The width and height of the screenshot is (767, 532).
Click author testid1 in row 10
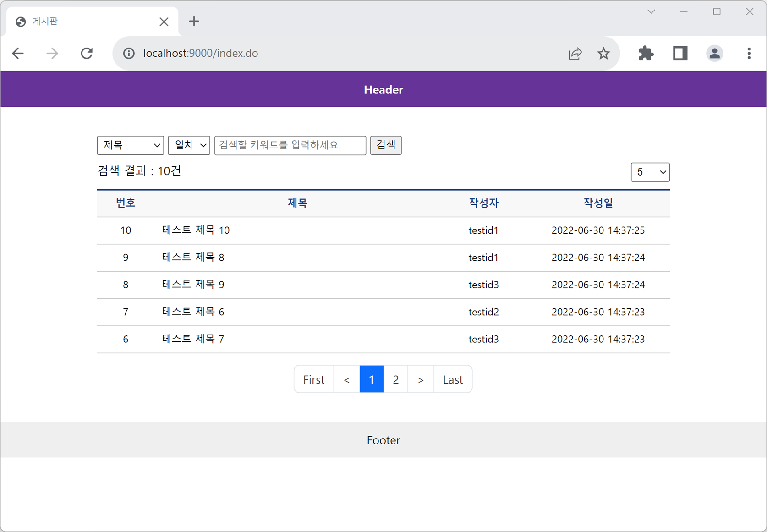tap(483, 230)
